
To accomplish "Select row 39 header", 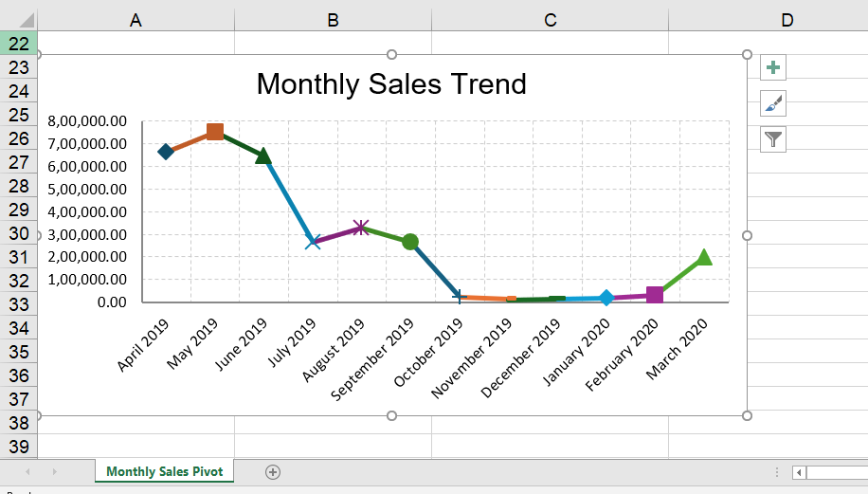I will 18,447.
